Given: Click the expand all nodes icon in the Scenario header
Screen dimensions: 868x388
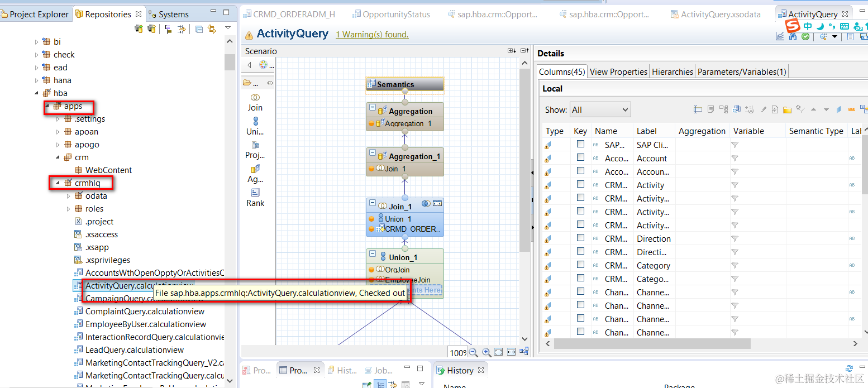Looking at the screenshot, I should (512, 51).
